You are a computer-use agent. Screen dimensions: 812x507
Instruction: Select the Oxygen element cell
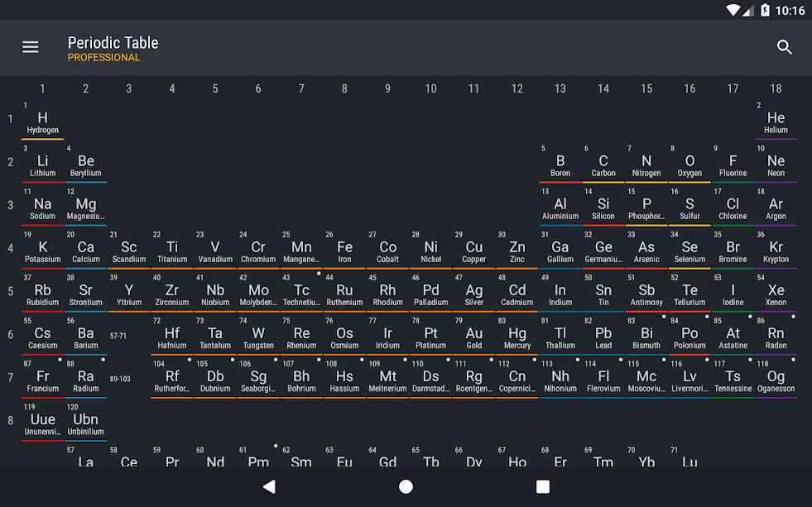coord(689,165)
